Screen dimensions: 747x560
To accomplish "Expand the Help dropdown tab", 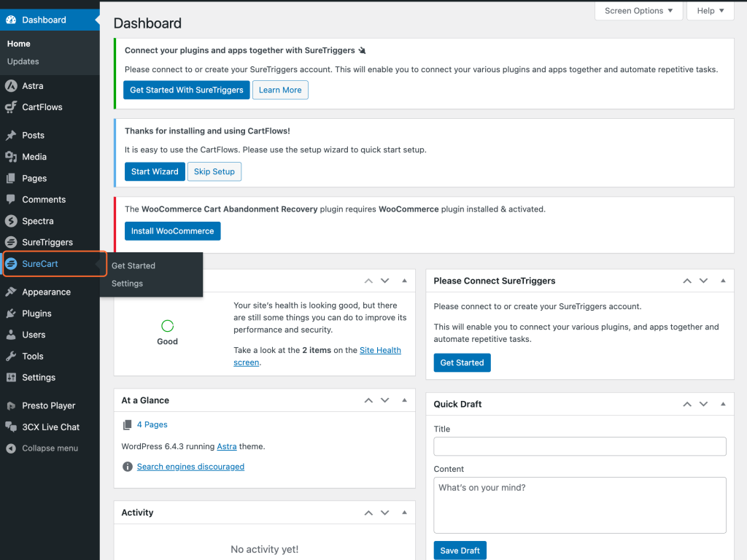I will tap(711, 11).
